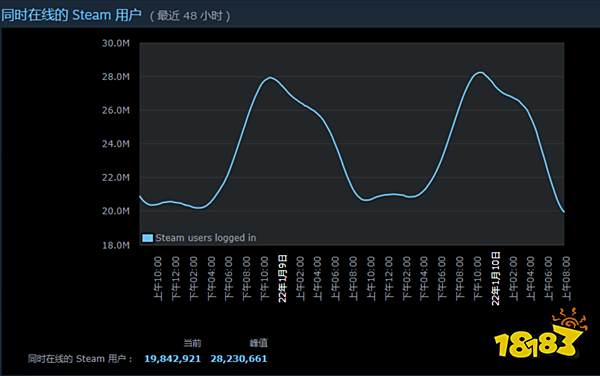This screenshot has width=600, height=376.
Task: Click the '同时在线的 Steam 用户' page heading
Action: 71,15
